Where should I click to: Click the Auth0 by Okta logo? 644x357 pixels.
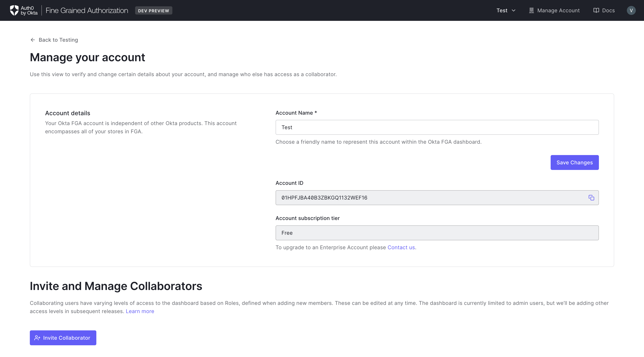pos(23,10)
